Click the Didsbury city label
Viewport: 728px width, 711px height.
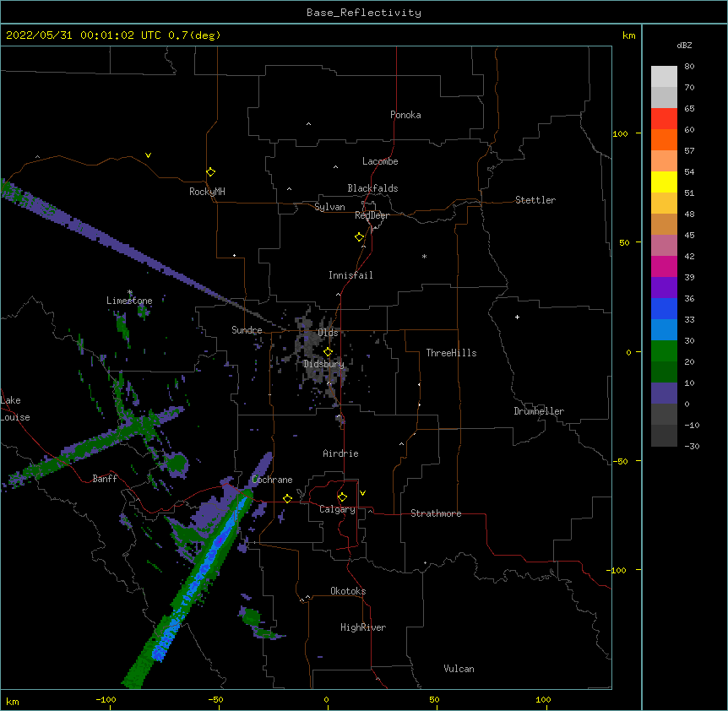[323, 364]
